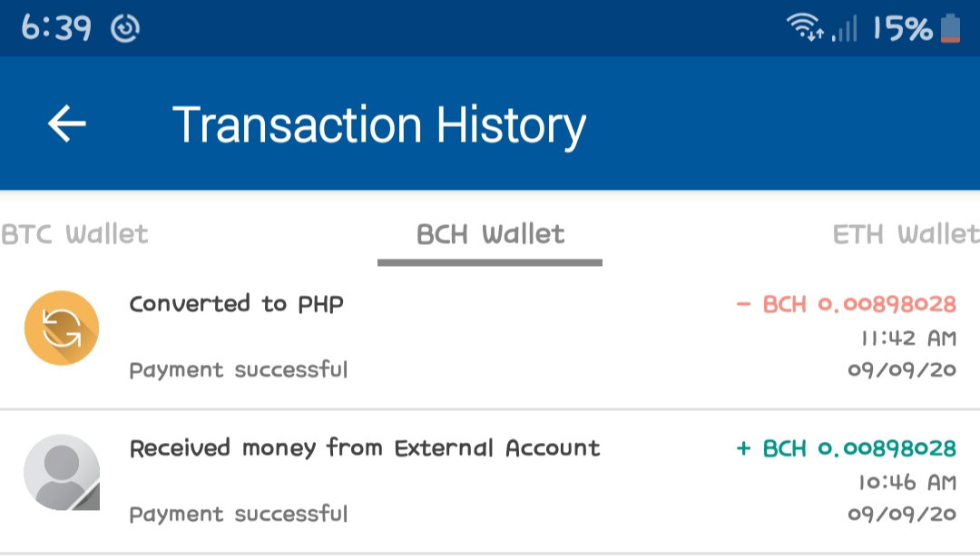The width and height of the screenshot is (980, 560).
Task: Tap the 11:42 AM transaction timestamp
Action: pyautogui.click(x=908, y=339)
